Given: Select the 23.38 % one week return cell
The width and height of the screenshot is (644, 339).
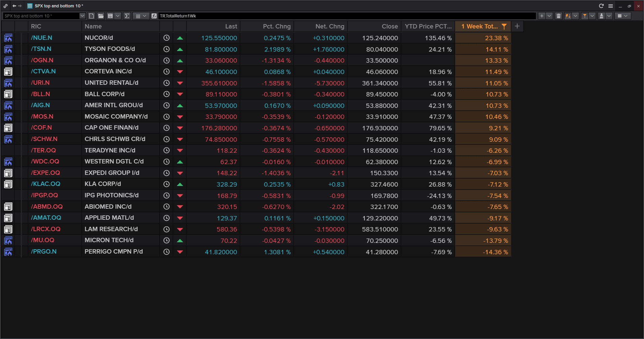Looking at the screenshot, I should (483, 38).
